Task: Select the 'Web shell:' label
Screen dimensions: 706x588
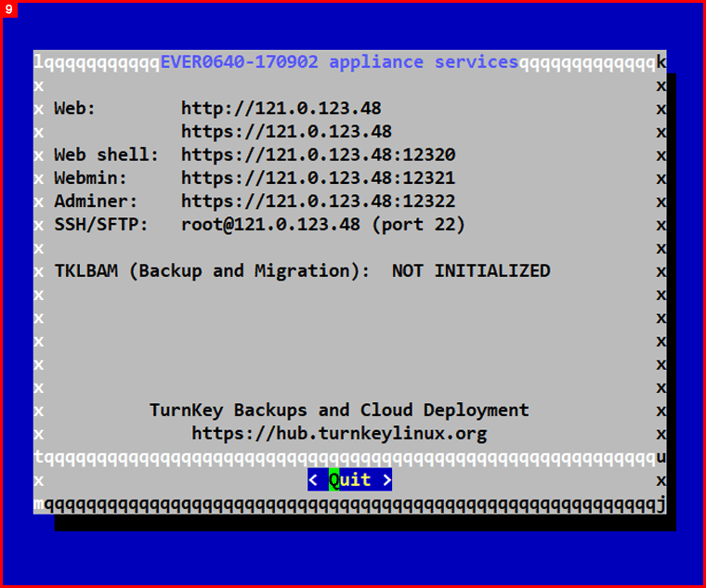Action: tap(107, 155)
